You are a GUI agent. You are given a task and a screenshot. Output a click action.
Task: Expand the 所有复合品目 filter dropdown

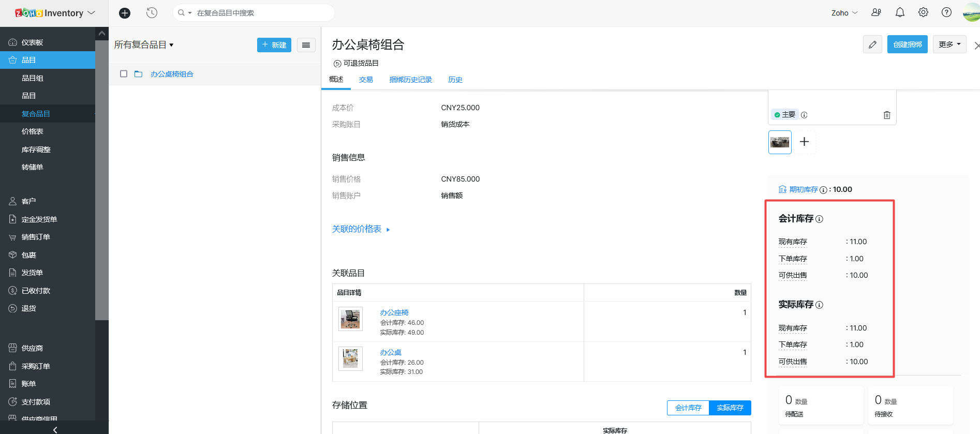tap(144, 45)
